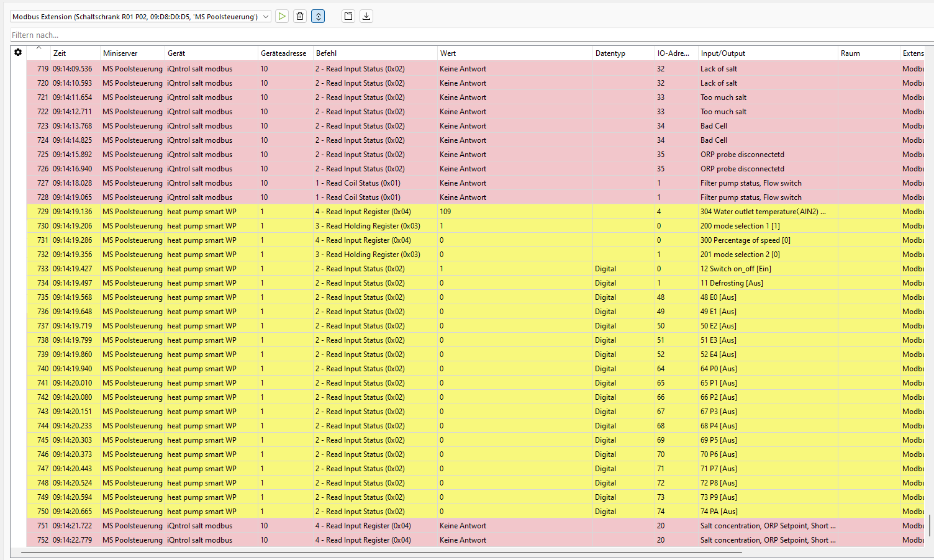Image resolution: width=934 pixels, height=560 pixels.
Task: Open column settings gear icon
Action: 18,53
